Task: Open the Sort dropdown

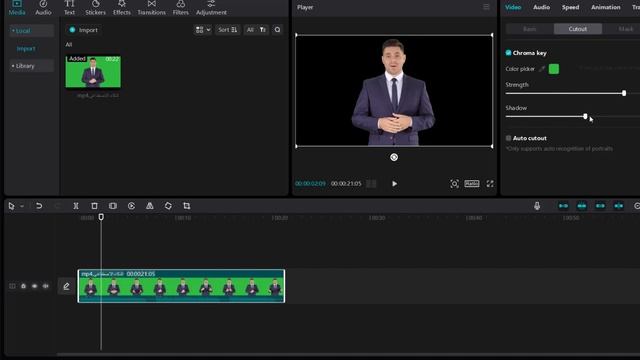Action: click(227, 30)
